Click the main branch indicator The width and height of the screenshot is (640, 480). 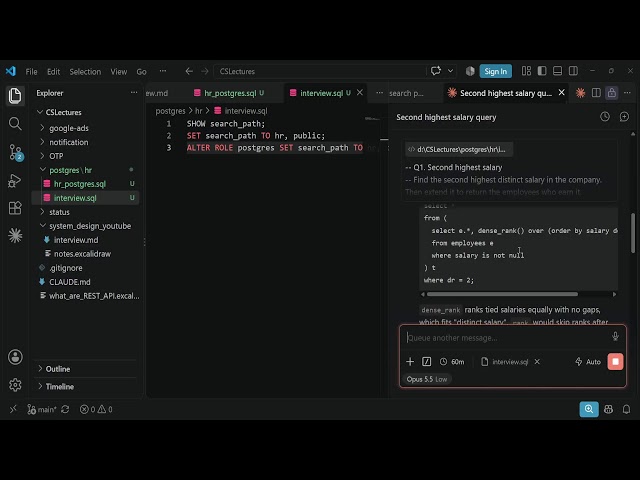click(42, 409)
